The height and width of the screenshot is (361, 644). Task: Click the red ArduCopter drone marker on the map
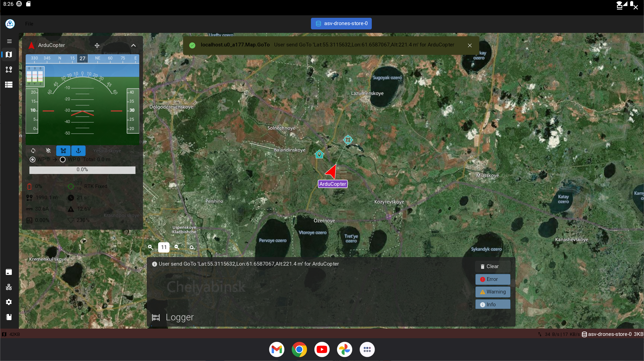(x=331, y=171)
